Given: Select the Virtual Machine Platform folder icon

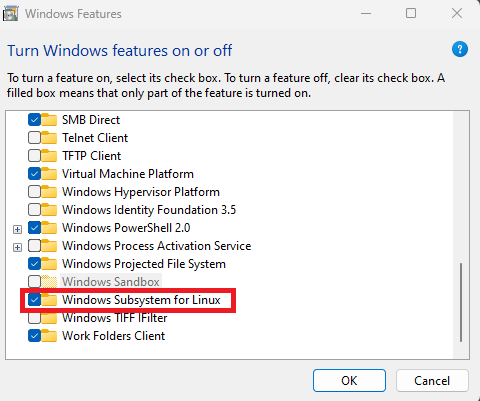Looking at the screenshot, I should [x=49, y=173].
